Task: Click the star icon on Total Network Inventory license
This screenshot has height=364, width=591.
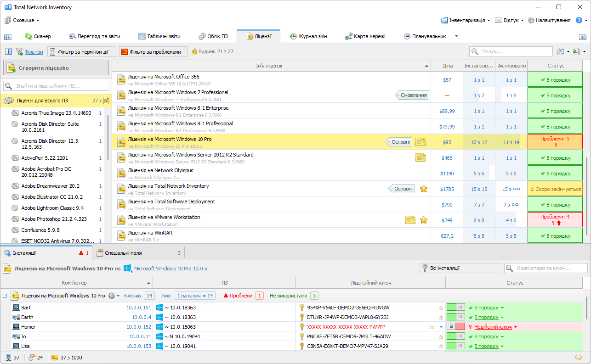Action: tap(424, 189)
